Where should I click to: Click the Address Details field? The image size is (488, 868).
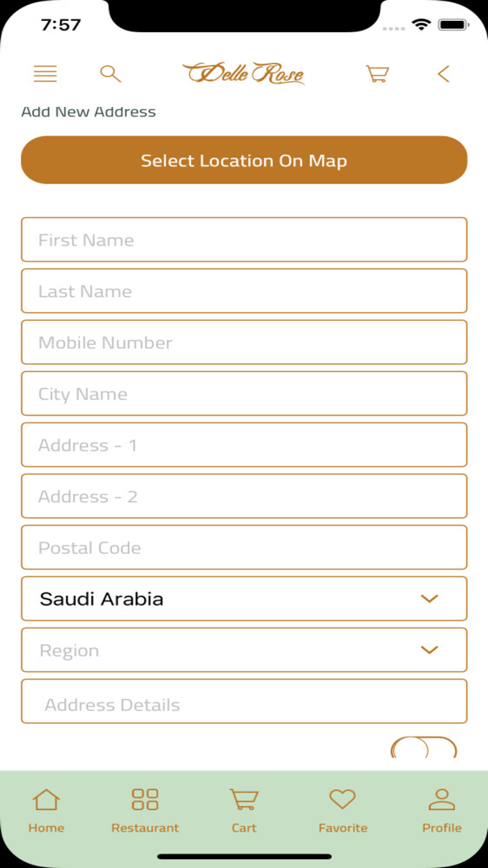coord(244,705)
